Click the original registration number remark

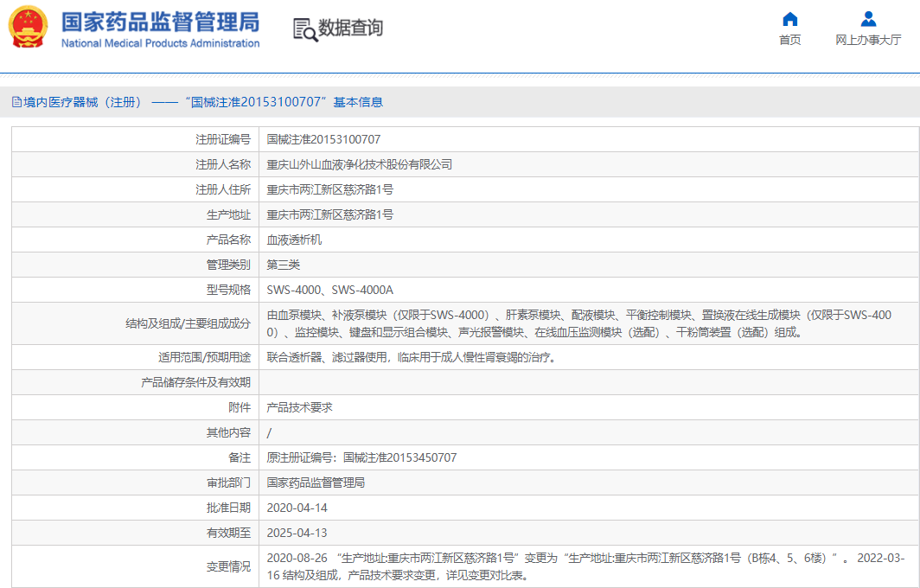(361, 457)
